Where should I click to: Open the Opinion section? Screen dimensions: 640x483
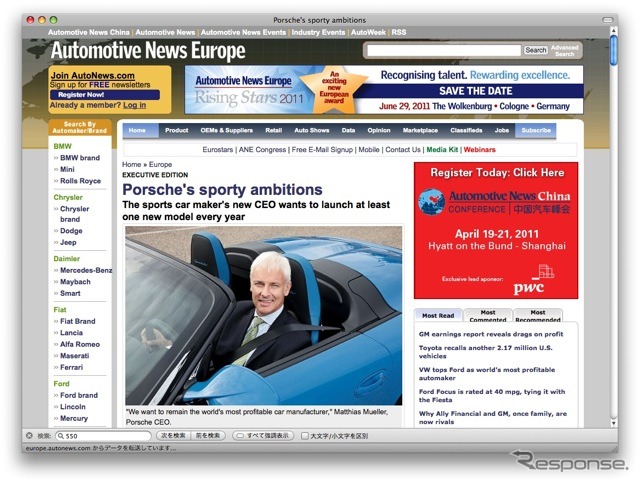tap(378, 130)
